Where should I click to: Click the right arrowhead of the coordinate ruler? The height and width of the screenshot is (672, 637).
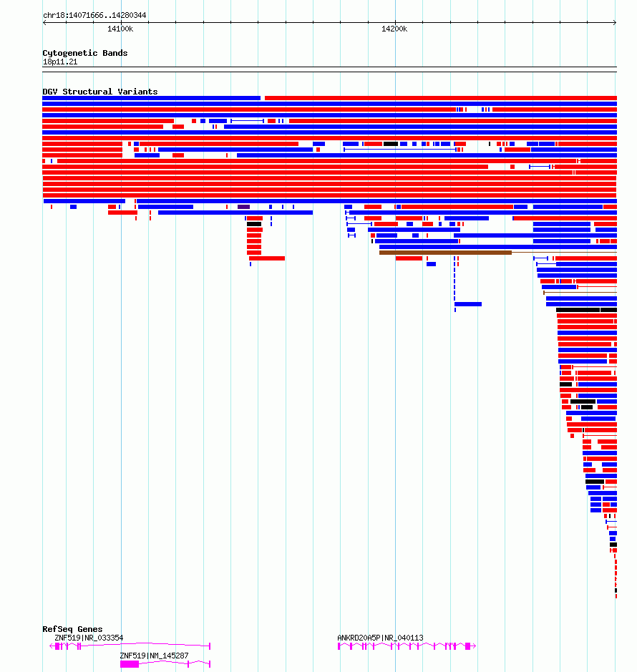(x=615, y=23)
